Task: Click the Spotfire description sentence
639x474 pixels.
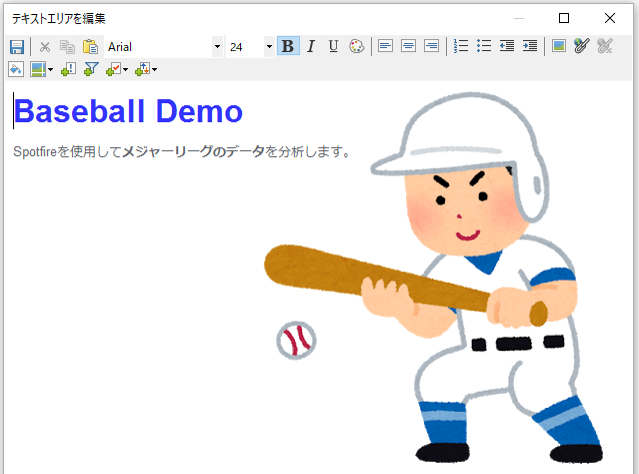Action: pos(181,152)
